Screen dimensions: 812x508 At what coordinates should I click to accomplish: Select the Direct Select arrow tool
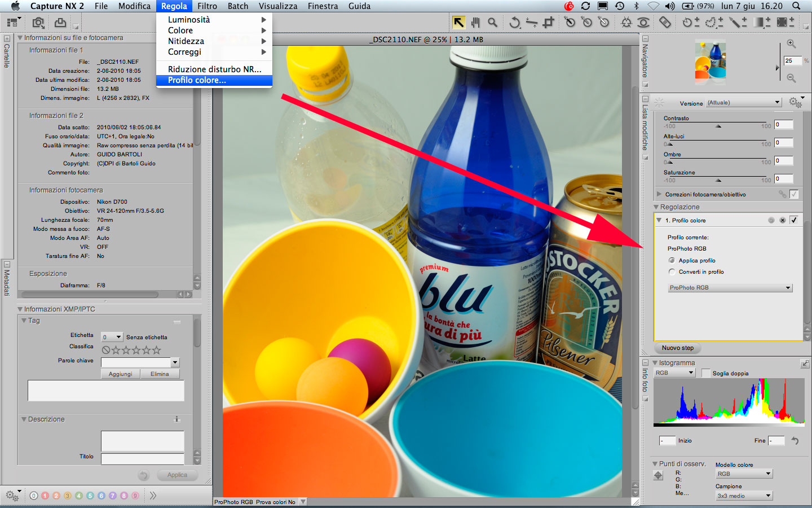tap(458, 23)
